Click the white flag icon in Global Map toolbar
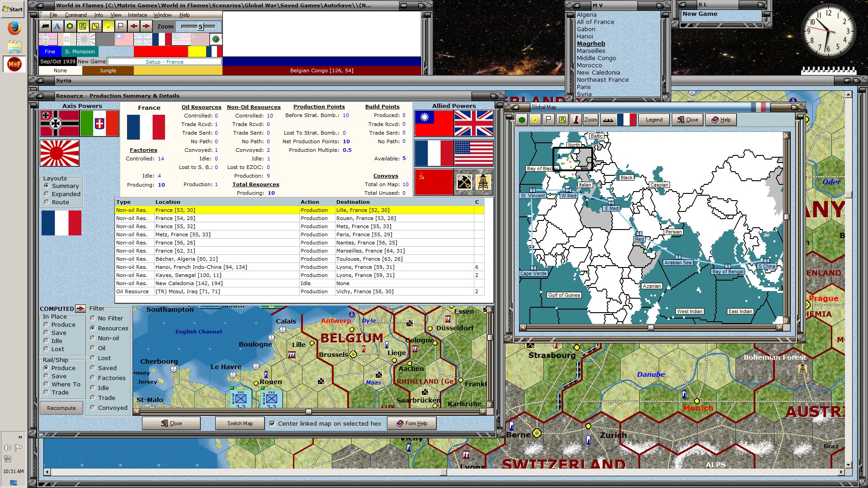Viewport: 868px width, 488px height. [x=548, y=120]
